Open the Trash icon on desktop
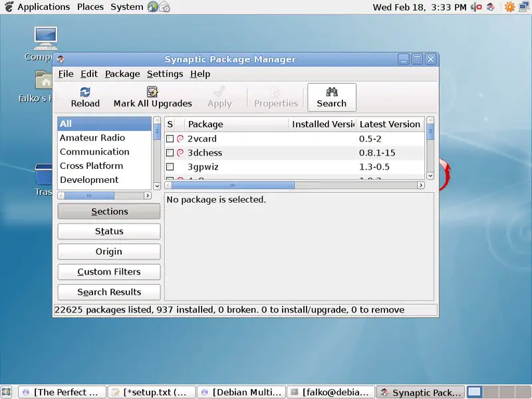The width and height of the screenshot is (532, 399). 44,174
